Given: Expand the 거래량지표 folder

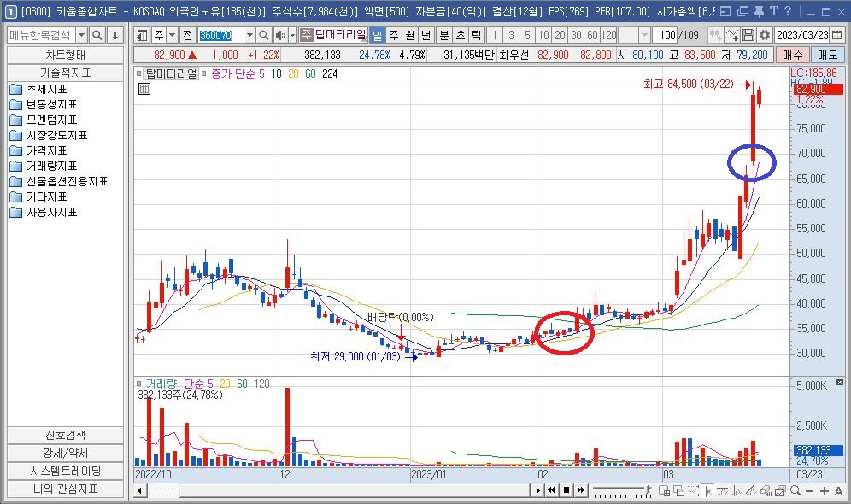Looking at the screenshot, I should 44,166.
